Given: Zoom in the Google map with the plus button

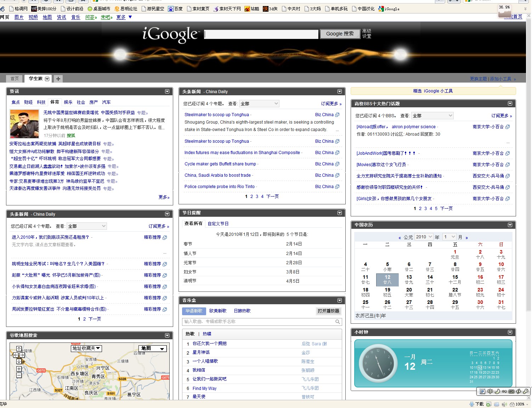Looking at the screenshot, I should [19, 369].
